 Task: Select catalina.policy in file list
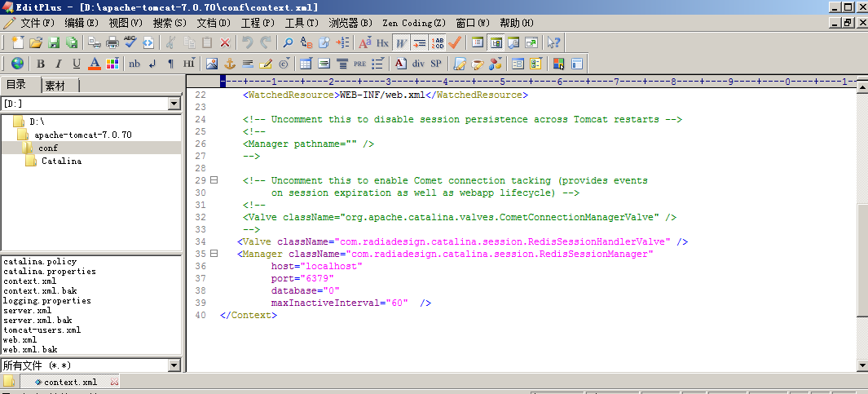(x=40, y=262)
